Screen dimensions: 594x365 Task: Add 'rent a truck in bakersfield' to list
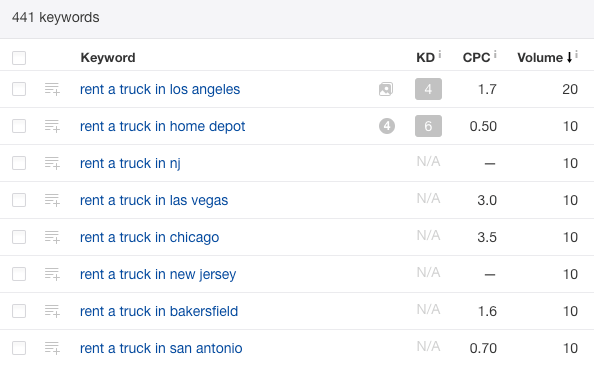(52, 311)
